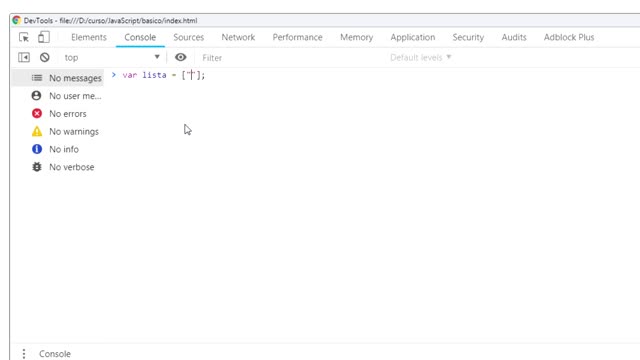Select the No user messages filter

pos(58,96)
